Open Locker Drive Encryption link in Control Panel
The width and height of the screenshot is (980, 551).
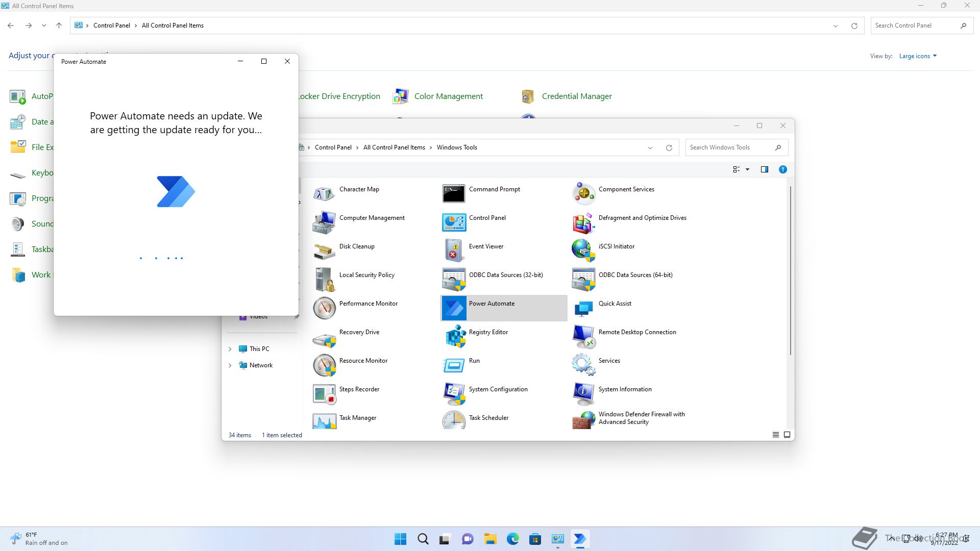339,96
